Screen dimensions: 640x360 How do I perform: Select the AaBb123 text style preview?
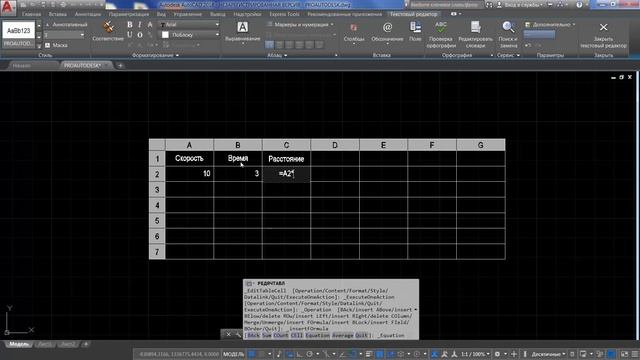18,31
